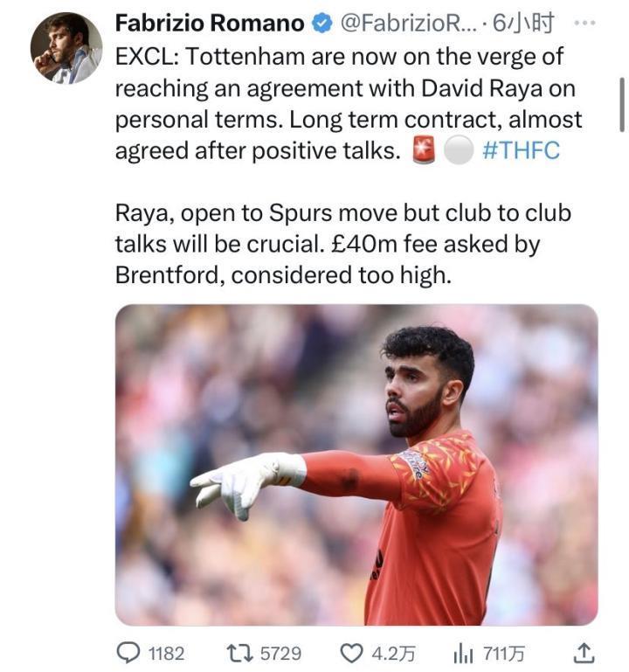
Task: Click the white circle emoji
Action: click(457, 151)
